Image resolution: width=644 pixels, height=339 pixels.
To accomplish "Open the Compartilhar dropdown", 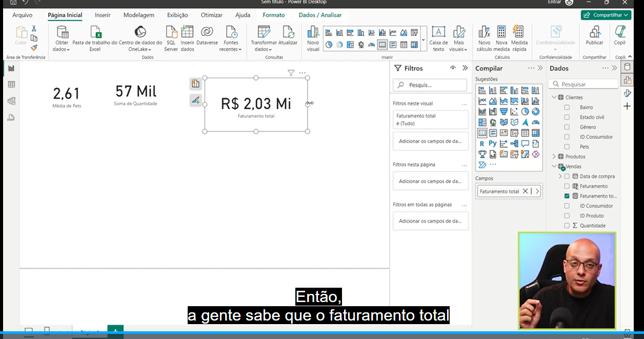I will coord(606,15).
